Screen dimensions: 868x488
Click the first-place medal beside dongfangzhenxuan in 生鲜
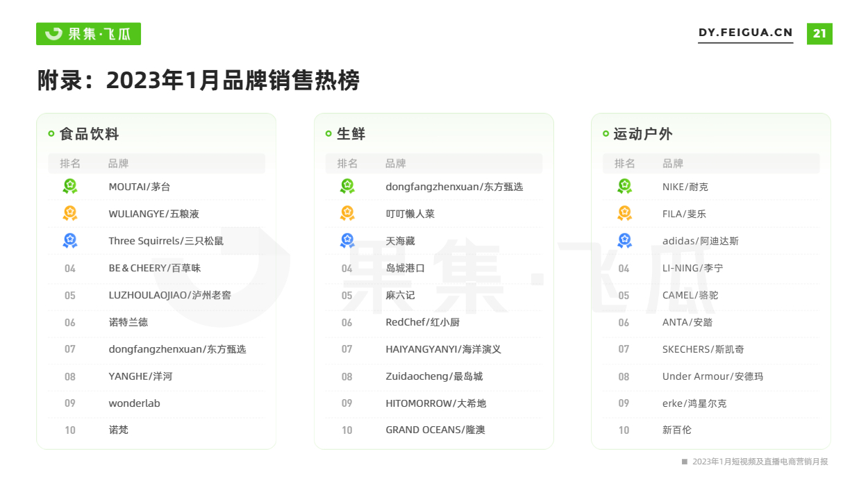347,186
